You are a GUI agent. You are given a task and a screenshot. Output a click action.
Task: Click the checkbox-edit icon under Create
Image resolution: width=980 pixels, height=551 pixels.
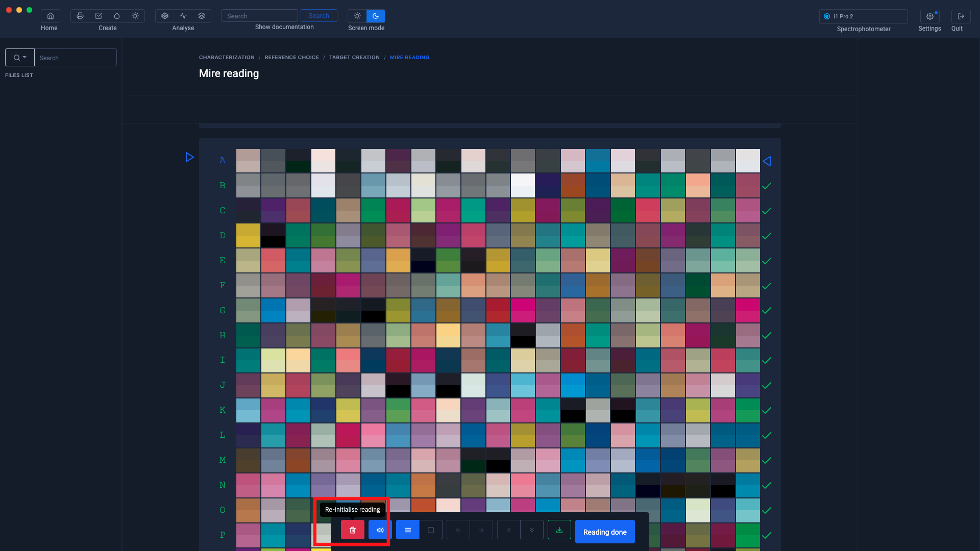99,16
